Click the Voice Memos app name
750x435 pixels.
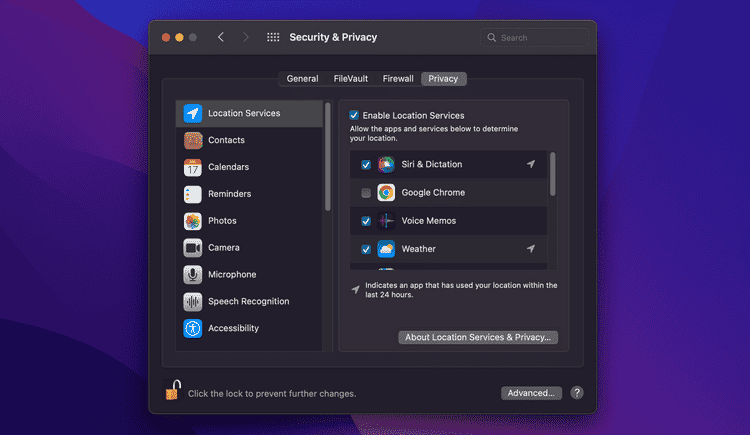click(429, 221)
